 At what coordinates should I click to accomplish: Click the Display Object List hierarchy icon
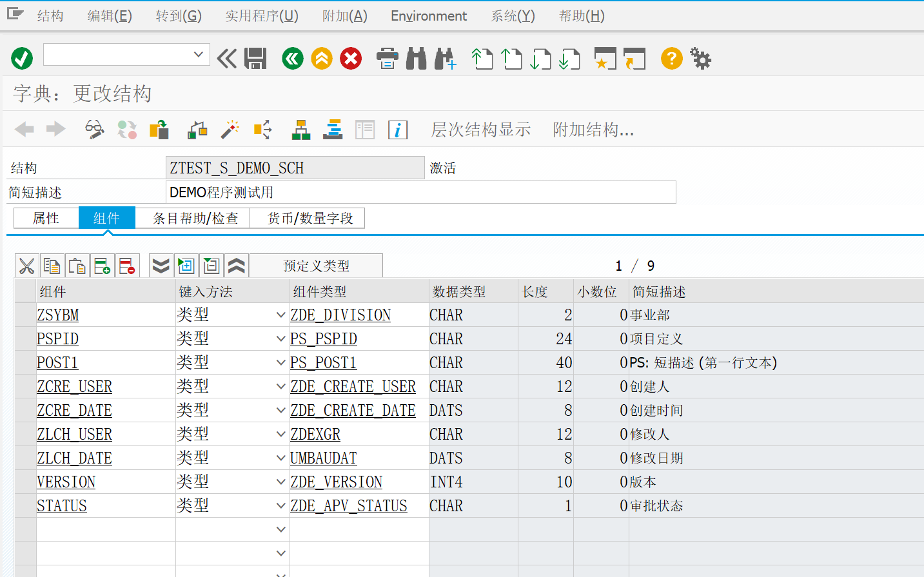[301, 130]
